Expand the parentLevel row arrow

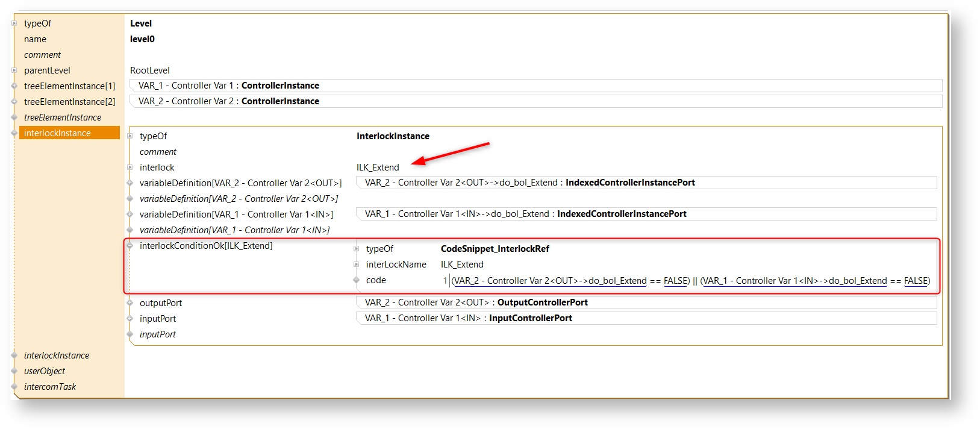(14, 70)
